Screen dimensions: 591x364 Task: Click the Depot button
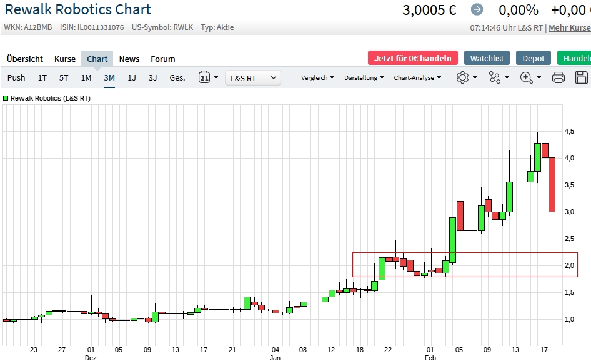534,58
